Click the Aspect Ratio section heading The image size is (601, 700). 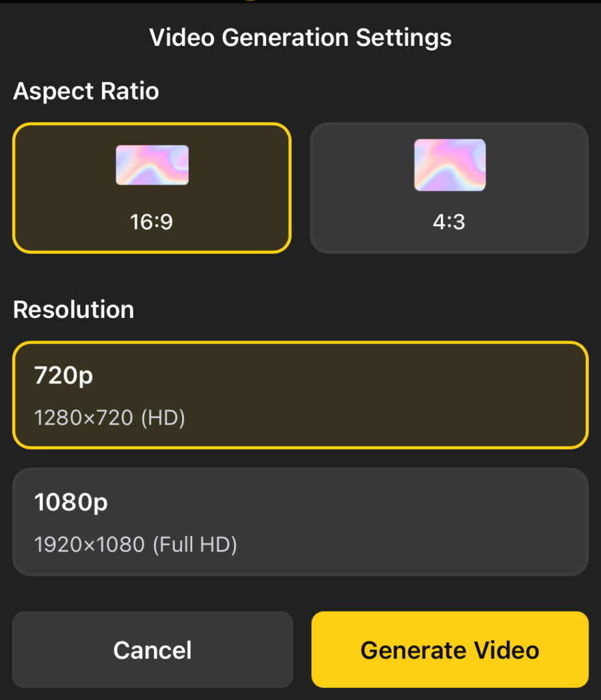tap(85, 91)
